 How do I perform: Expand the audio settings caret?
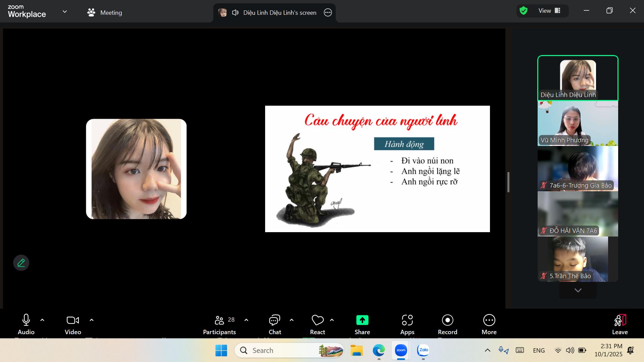coord(42,320)
